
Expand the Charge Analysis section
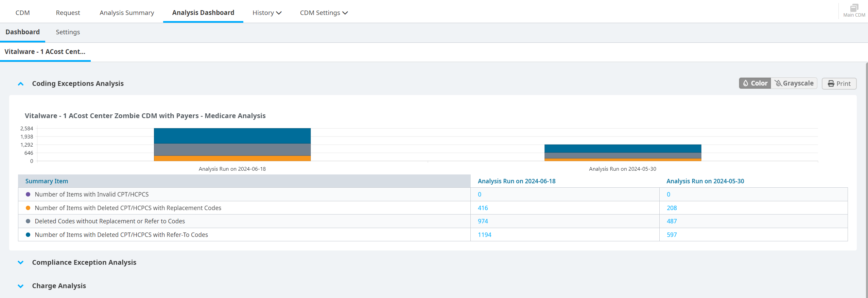coord(21,286)
